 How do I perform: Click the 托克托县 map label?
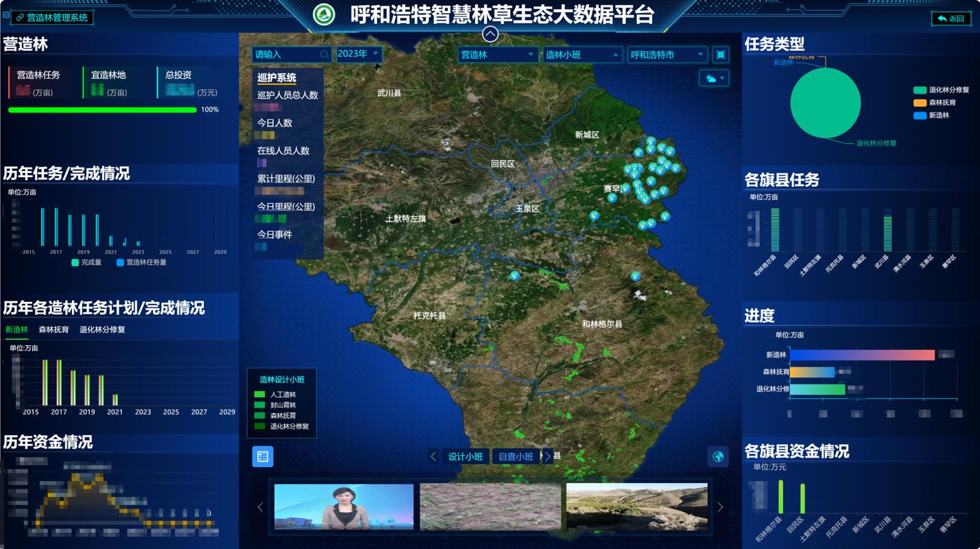click(429, 316)
